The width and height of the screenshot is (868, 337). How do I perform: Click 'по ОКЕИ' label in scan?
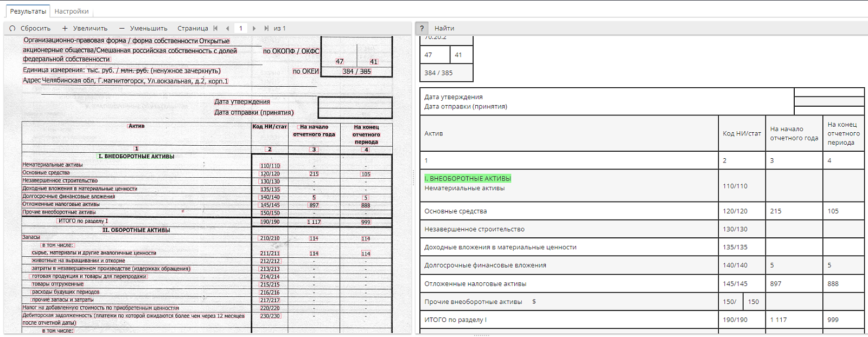pyautogui.click(x=306, y=71)
